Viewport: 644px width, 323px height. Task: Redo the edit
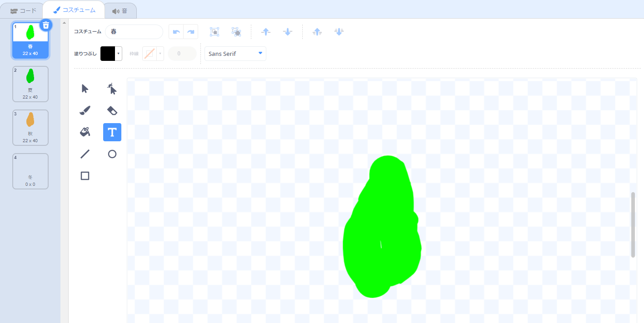(191, 31)
